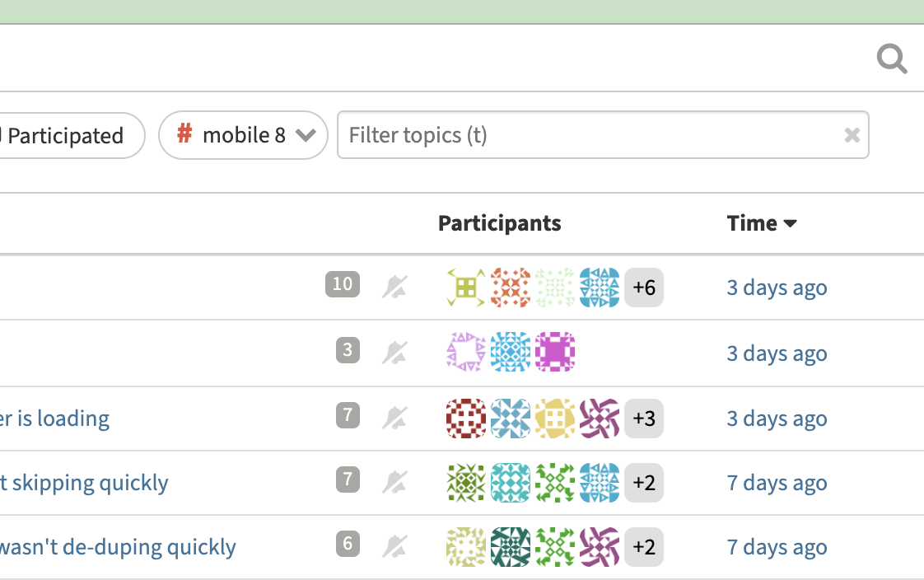924x580 pixels.
Task: Click the dark green avatar in "de-duping" row
Action: (511, 547)
